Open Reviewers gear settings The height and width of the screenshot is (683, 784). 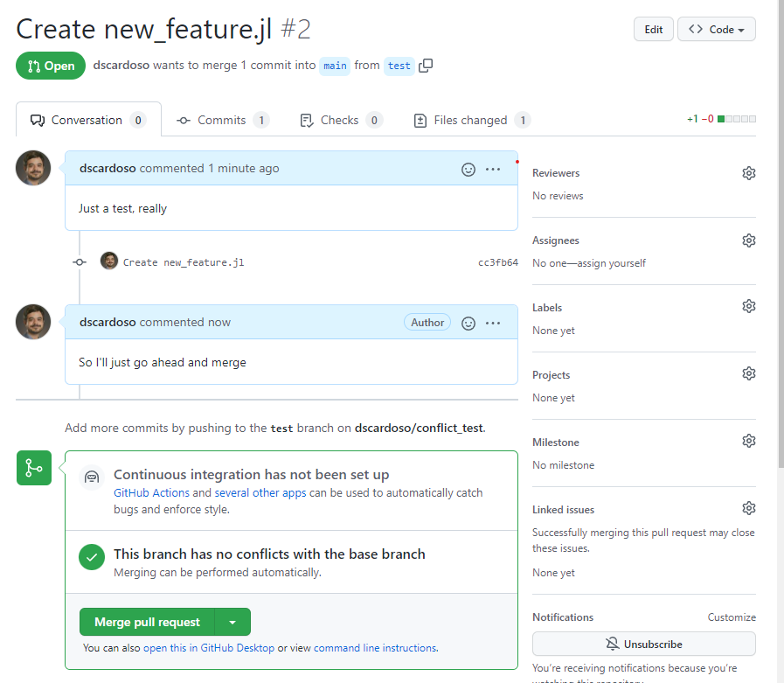coord(748,173)
